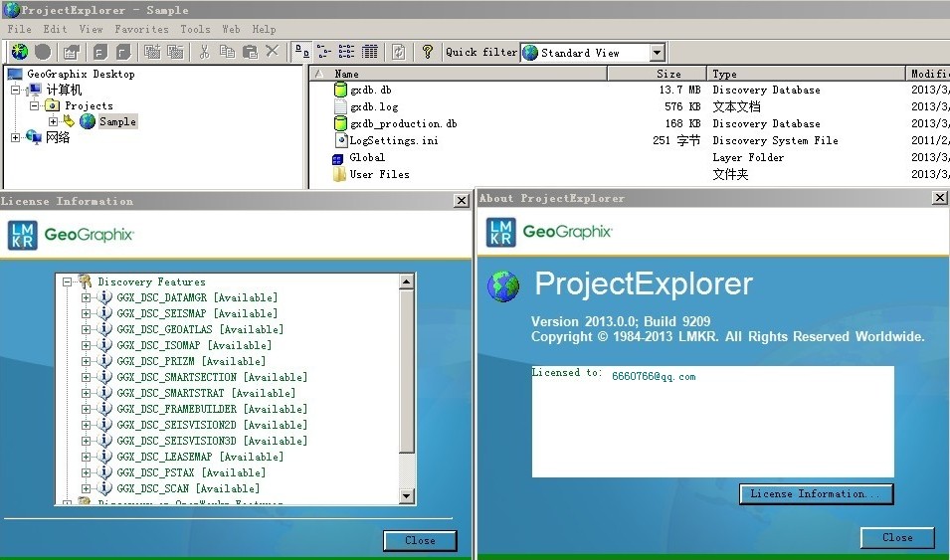Screen dimensions: 950x560
Task: Open the Favorites menu
Action: pyautogui.click(x=142, y=29)
